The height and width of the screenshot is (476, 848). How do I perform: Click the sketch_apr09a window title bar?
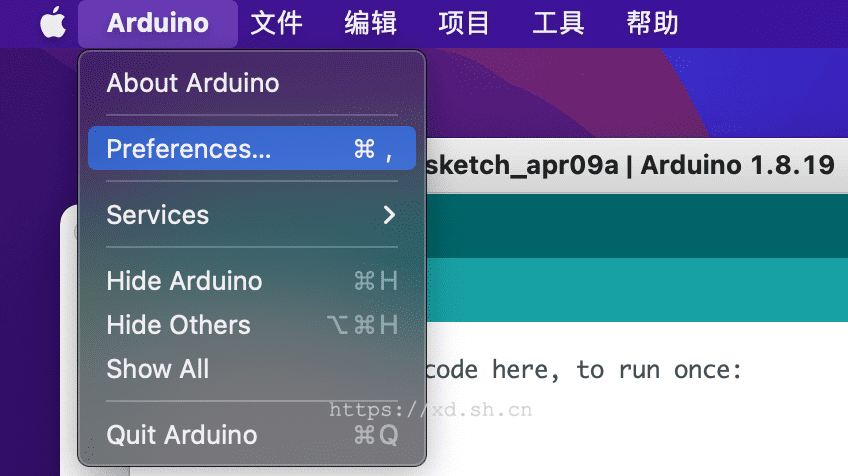[637, 165]
